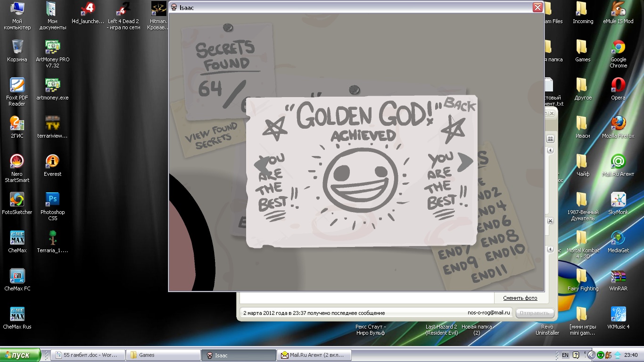The image size is (644, 362).
Task: Switch to Mail.Ru Агент taskbar button
Action: click(x=314, y=355)
